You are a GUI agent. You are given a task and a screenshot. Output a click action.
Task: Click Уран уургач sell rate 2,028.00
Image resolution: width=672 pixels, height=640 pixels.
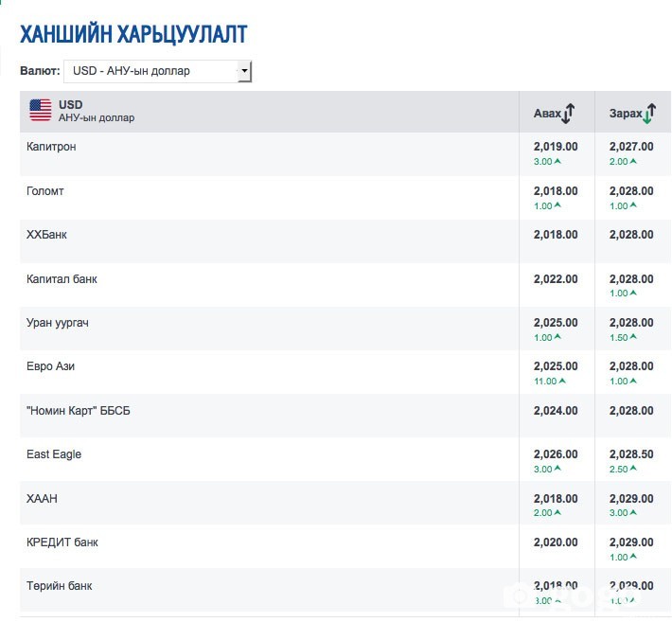[x=631, y=323]
